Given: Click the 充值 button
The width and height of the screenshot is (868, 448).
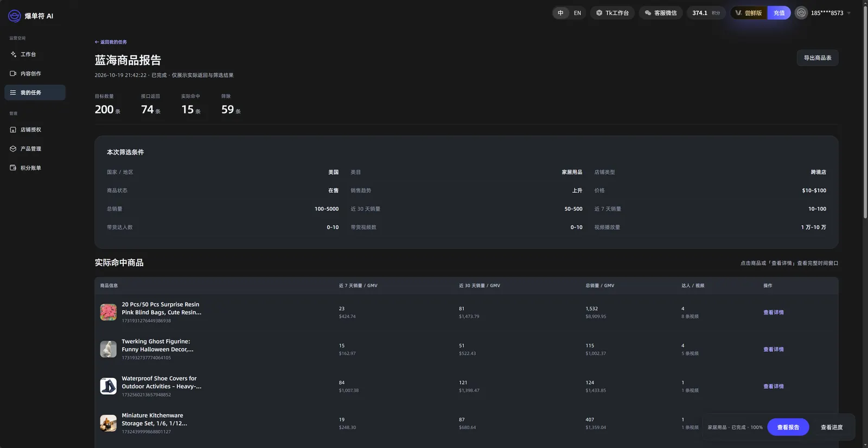Looking at the screenshot, I should pyautogui.click(x=779, y=13).
